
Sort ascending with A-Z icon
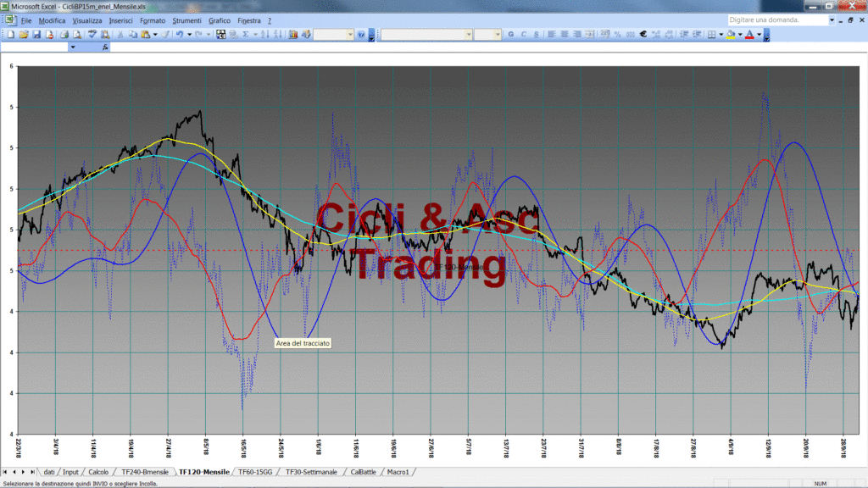(264, 34)
